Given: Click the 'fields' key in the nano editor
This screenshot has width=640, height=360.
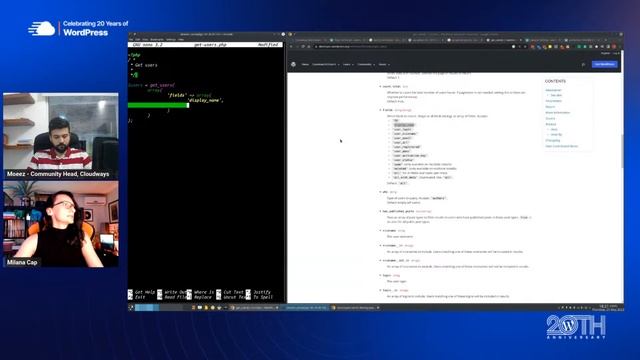Looking at the screenshot, I should (x=177, y=95).
